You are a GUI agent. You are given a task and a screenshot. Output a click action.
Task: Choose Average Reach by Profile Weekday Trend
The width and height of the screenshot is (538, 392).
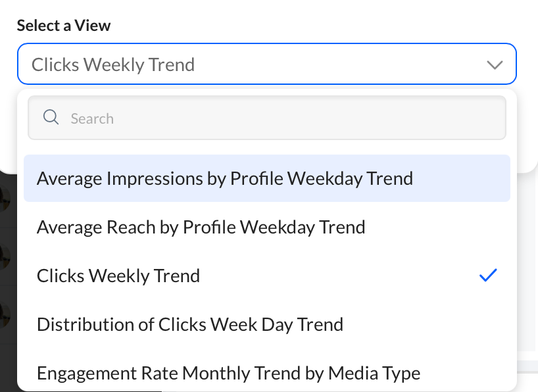[x=267, y=227]
